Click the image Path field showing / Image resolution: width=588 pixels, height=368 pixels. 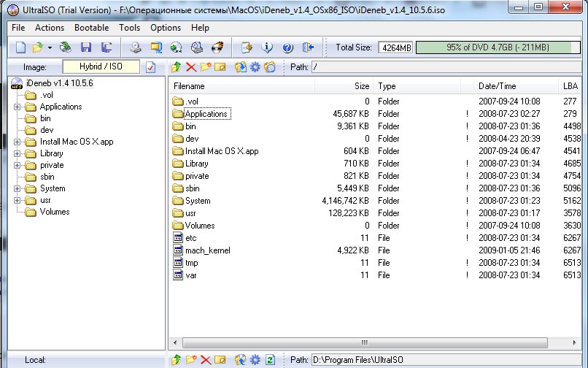(x=446, y=67)
